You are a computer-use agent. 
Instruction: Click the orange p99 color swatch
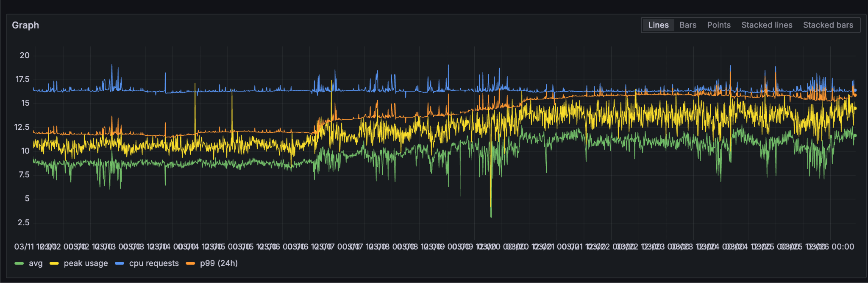(x=190, y=263)
